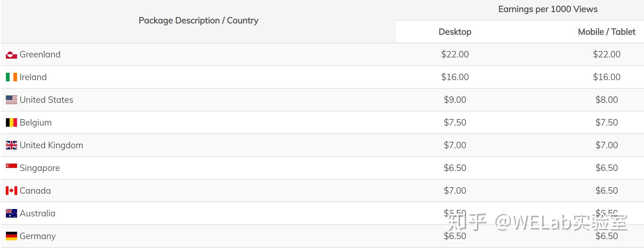The image size is (644, 248).
Task: Click Canada's $7.00 desktop rate
Action: coord(455,191)
